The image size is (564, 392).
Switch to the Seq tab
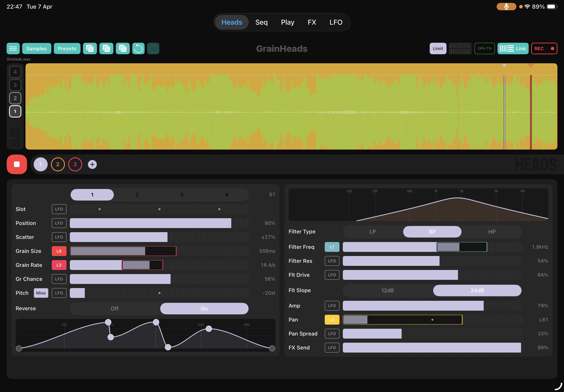tap(261, 22)
